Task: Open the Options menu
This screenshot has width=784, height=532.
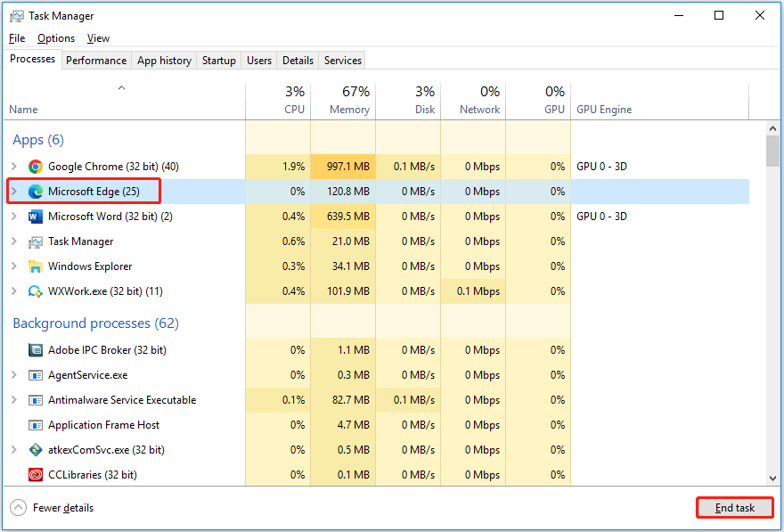Action: click(x=55, y=38)
